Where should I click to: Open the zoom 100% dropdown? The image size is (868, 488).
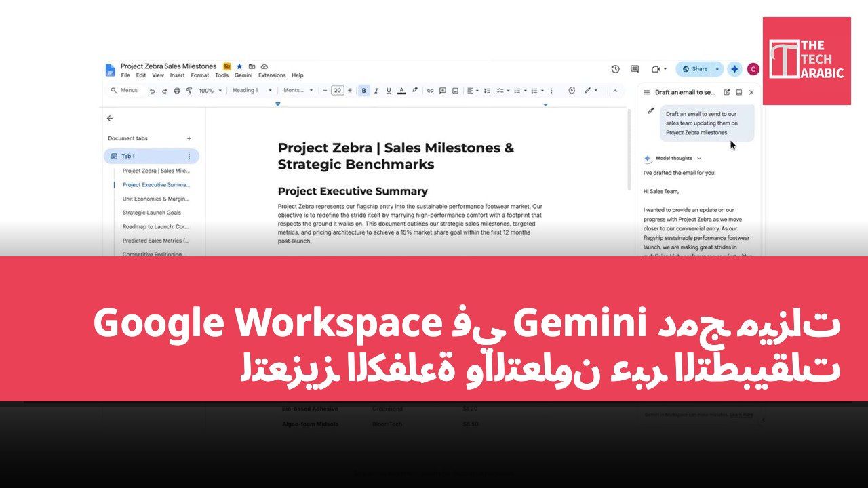pos(210,90)
